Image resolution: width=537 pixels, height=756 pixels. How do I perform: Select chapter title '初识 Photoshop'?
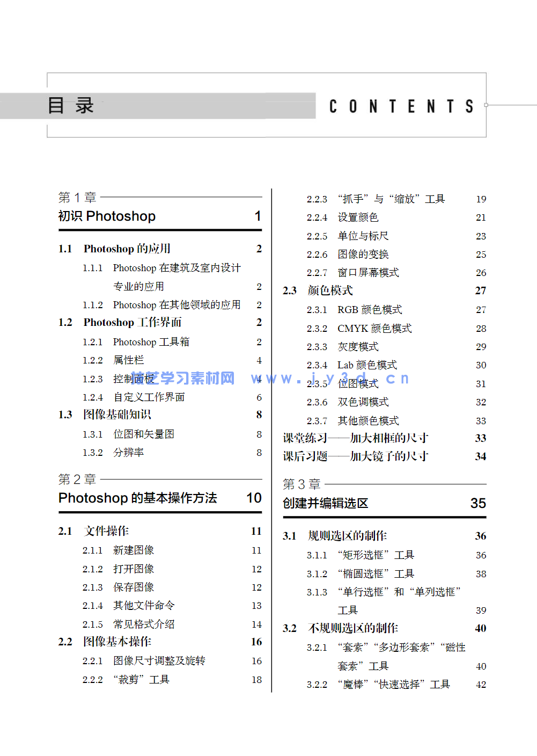[x=107, y=216]
